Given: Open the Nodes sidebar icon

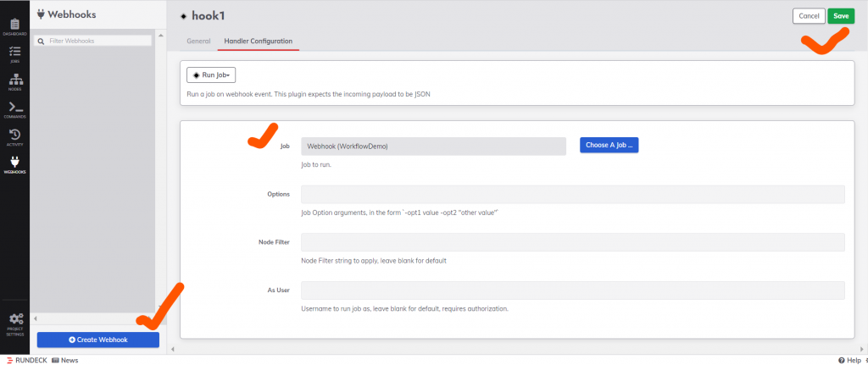Looking at the screenshot, I should pos(14,80).
